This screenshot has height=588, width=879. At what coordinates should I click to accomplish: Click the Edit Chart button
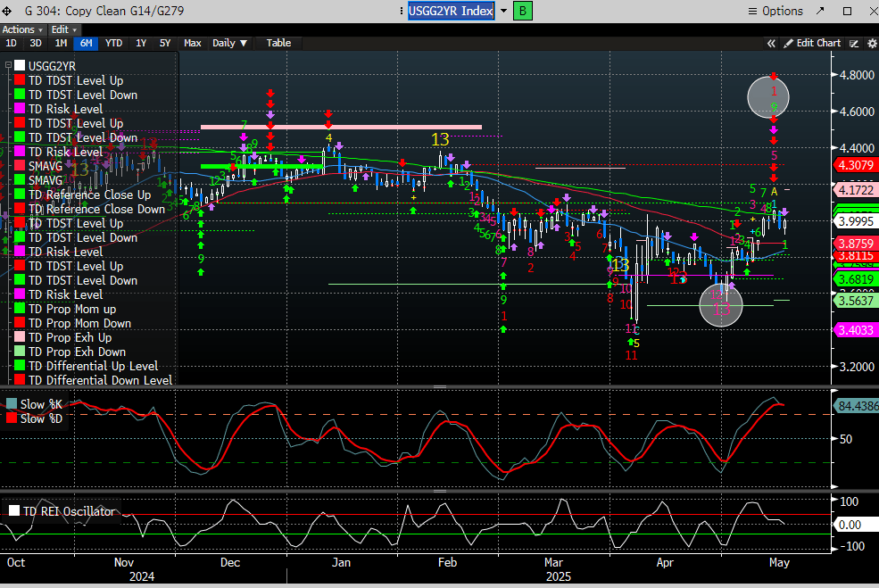(x=812, y=43)
